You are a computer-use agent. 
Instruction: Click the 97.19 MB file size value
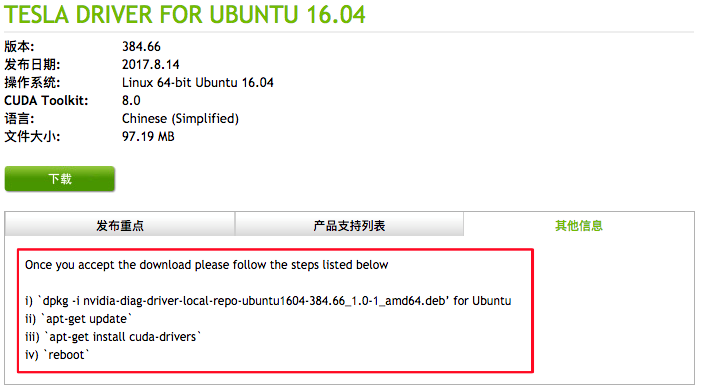pos(148,136)
